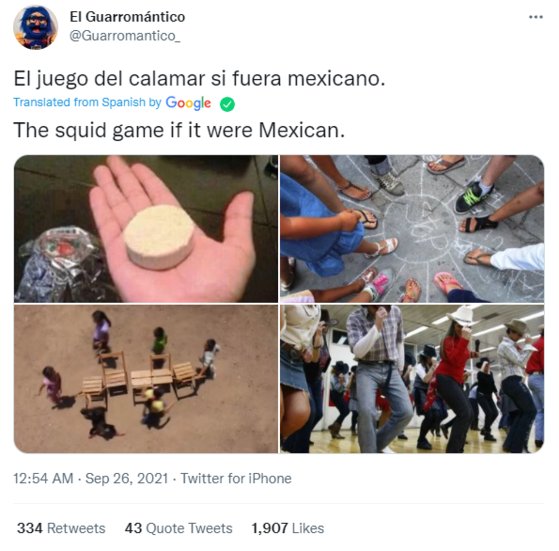
Task: Open the feet circle chalk game photo
Action: [x=412, y=229]
